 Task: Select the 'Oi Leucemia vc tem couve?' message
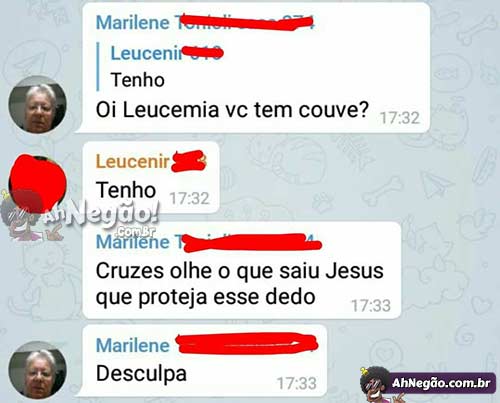232,110
